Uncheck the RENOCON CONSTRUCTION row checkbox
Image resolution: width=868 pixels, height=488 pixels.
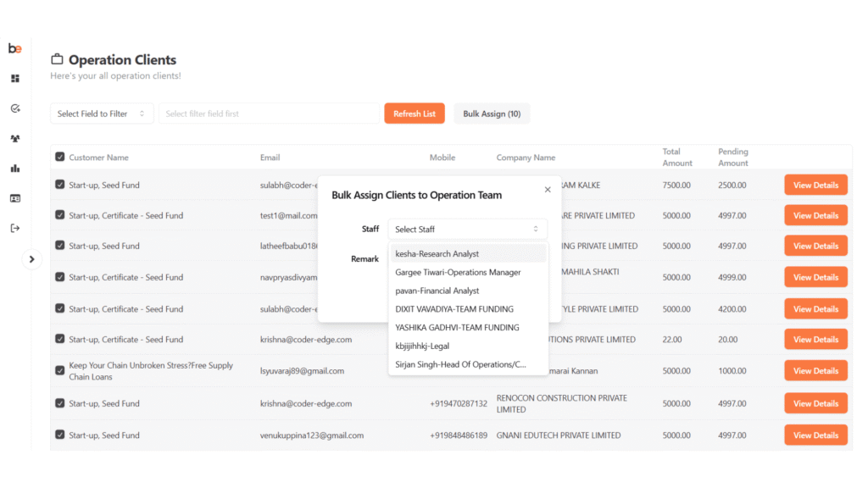tap(59, 403)
